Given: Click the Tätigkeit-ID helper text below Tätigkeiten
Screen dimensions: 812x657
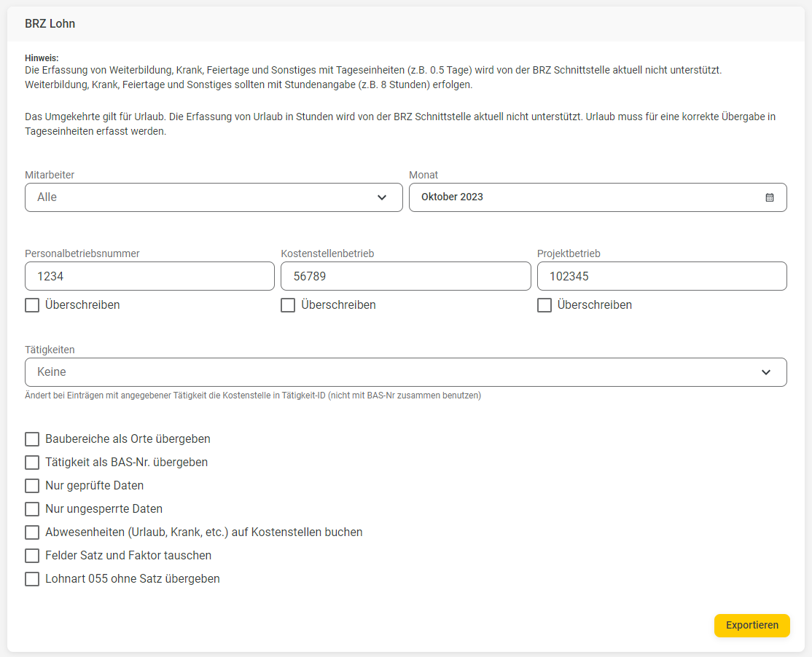Looking at the screenshot, I should (x=253, y=396).
